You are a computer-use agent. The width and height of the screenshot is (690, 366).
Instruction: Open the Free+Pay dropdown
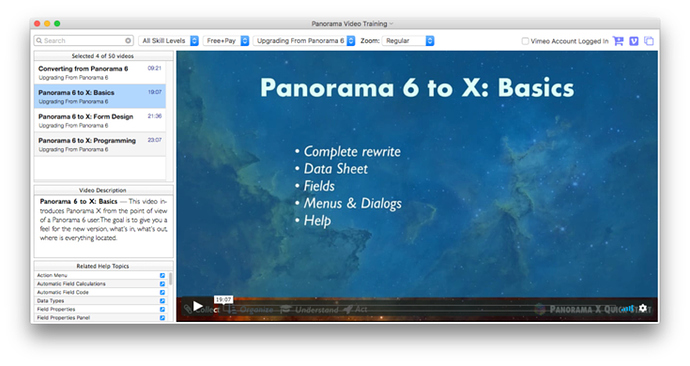(226, 40)
